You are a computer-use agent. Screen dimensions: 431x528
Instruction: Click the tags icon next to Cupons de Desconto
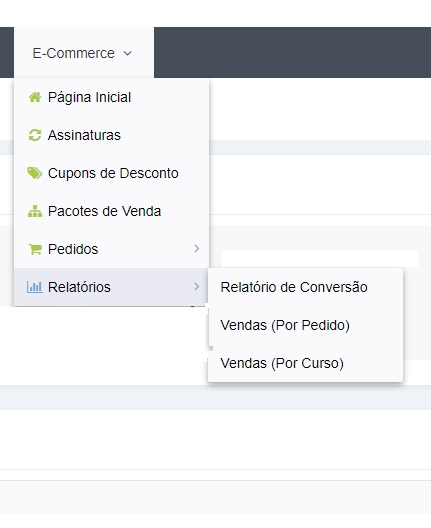coord(35,173)
